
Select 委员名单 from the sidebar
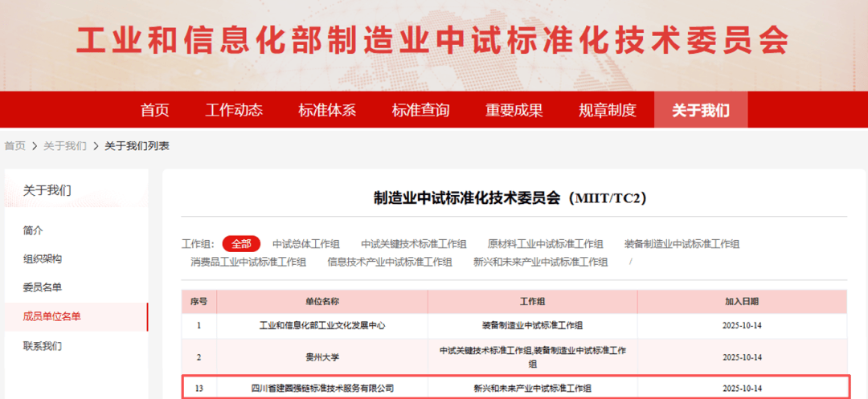[43, 287]
